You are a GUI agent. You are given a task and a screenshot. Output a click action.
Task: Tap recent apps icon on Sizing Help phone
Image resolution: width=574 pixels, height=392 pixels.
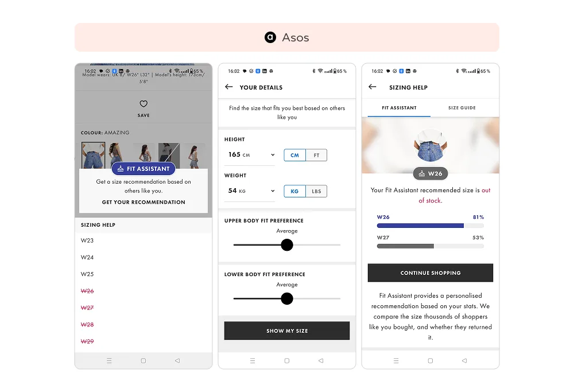396,360
